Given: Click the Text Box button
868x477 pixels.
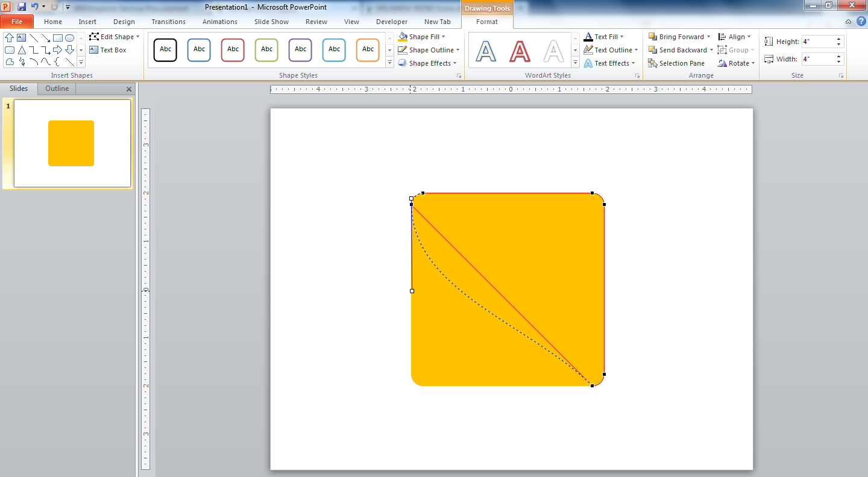Looking at the screenshot, I should tap(108, 50).
